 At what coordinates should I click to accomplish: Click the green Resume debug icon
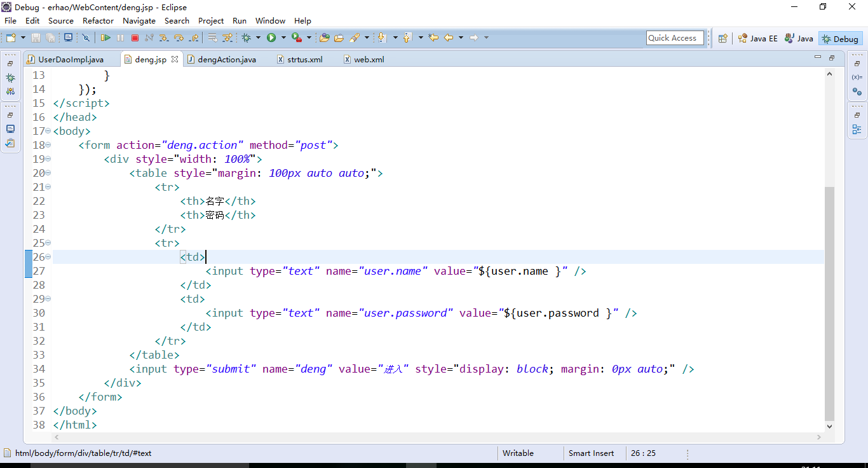click(105, 38)
